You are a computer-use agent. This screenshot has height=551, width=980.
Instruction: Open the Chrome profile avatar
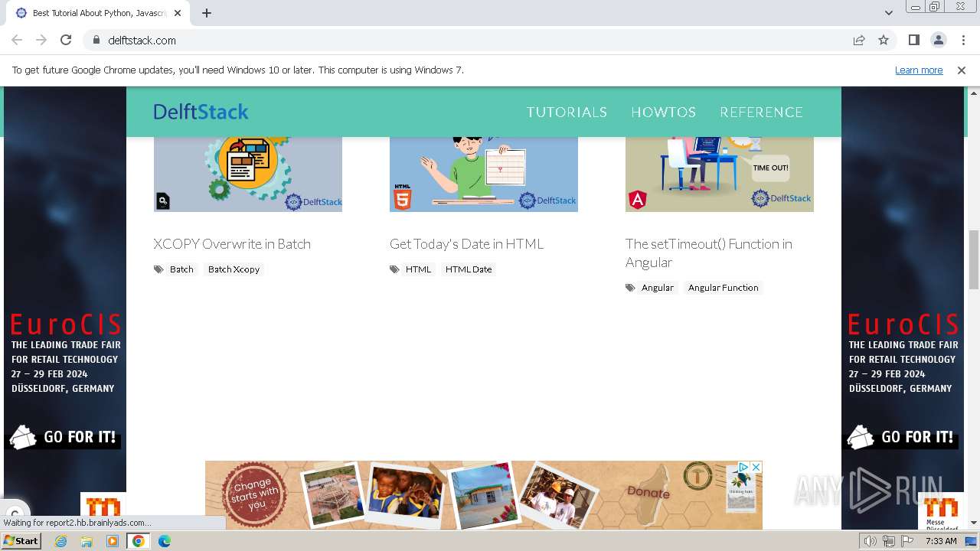pos(938,40)
